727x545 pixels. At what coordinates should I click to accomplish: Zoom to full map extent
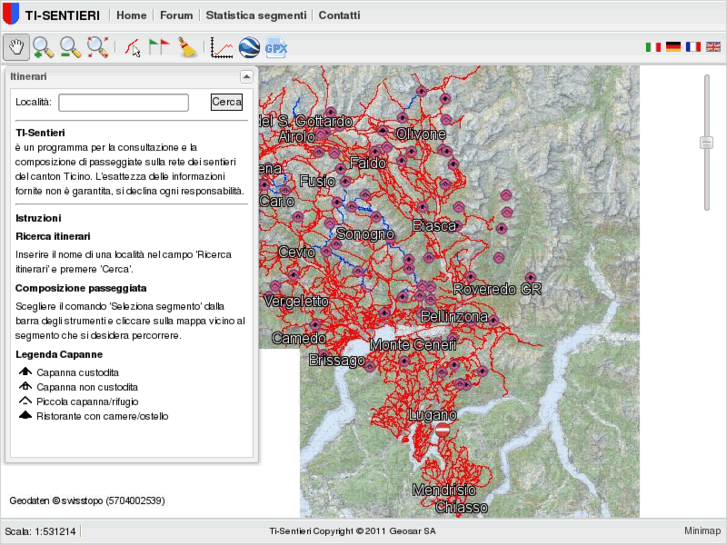[97, 47]
